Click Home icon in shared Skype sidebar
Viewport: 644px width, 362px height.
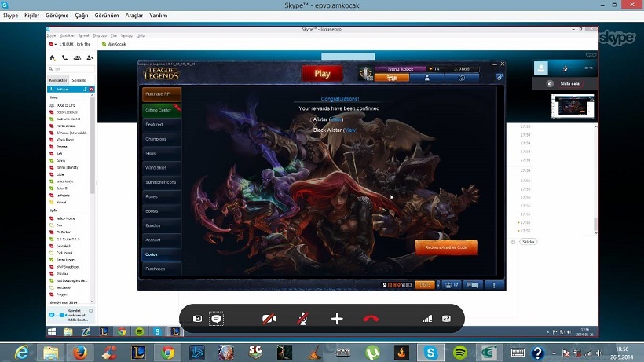tap(52, 57)
